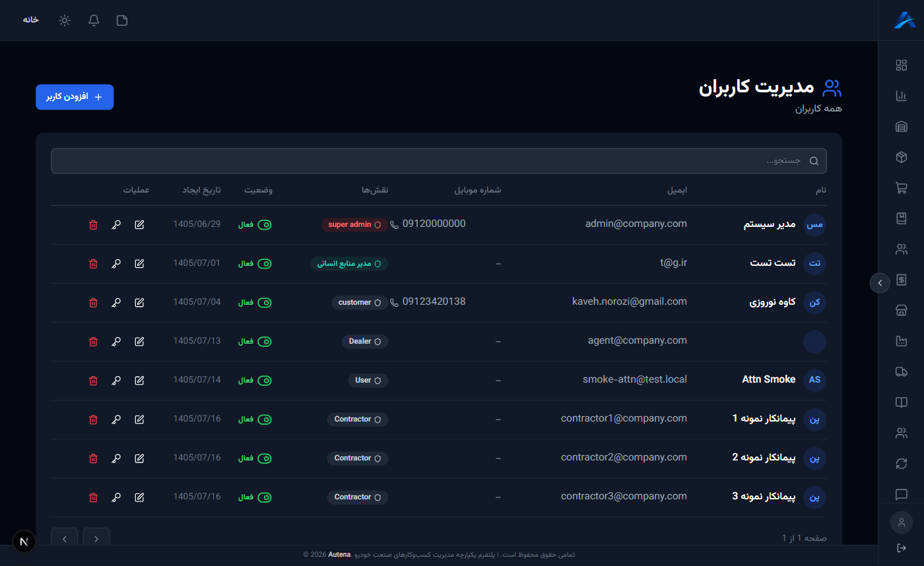Click the document note icon in header

pos(122,20)
